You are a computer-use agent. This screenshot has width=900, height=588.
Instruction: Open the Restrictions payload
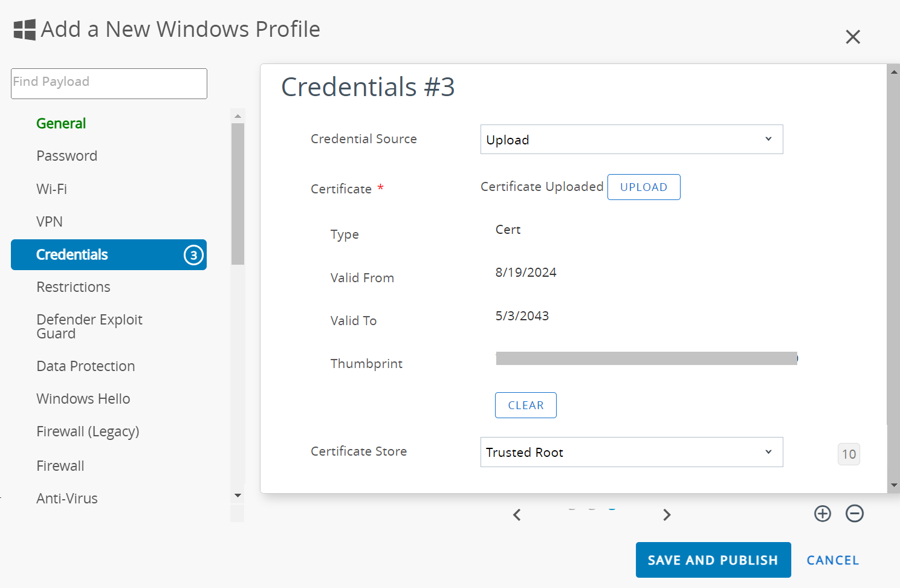pyautogui.click(x=73, y=287)
